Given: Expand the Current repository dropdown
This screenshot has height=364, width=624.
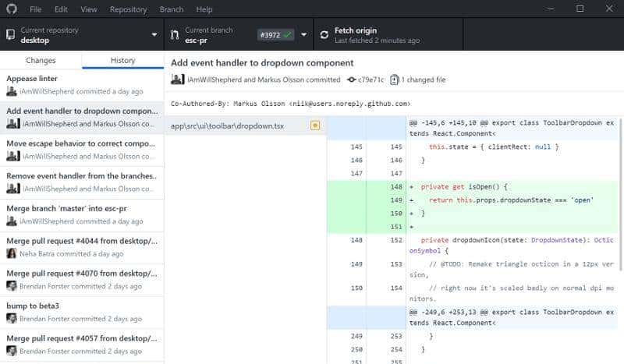Looking at the screenshot, I should [x=154, y=35].
